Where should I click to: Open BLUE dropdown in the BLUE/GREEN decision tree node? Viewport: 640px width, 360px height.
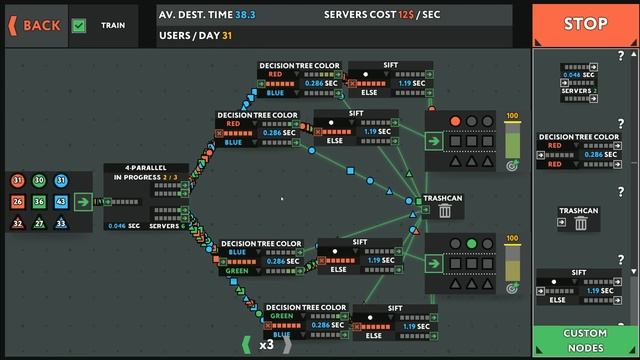click(240, 252)
